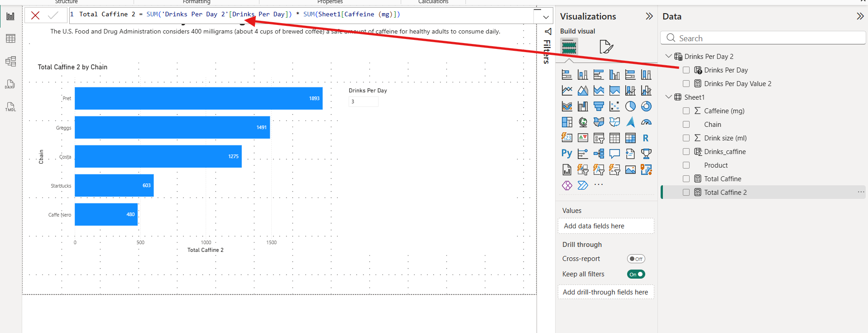This screenshot has width=868, height=333.
Task: Get more visuals via the ellipsis
Action: pos(599,185)
